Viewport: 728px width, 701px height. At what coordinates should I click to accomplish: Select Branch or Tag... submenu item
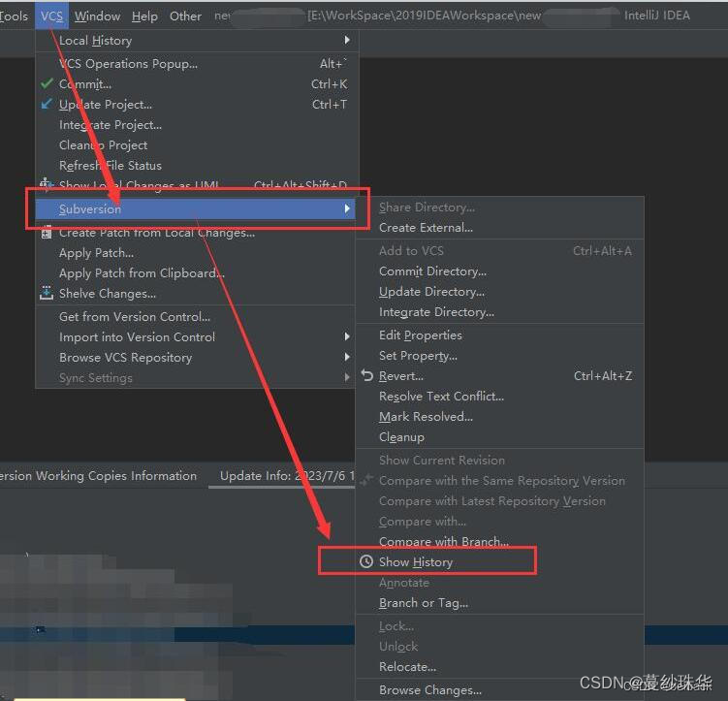499,602
